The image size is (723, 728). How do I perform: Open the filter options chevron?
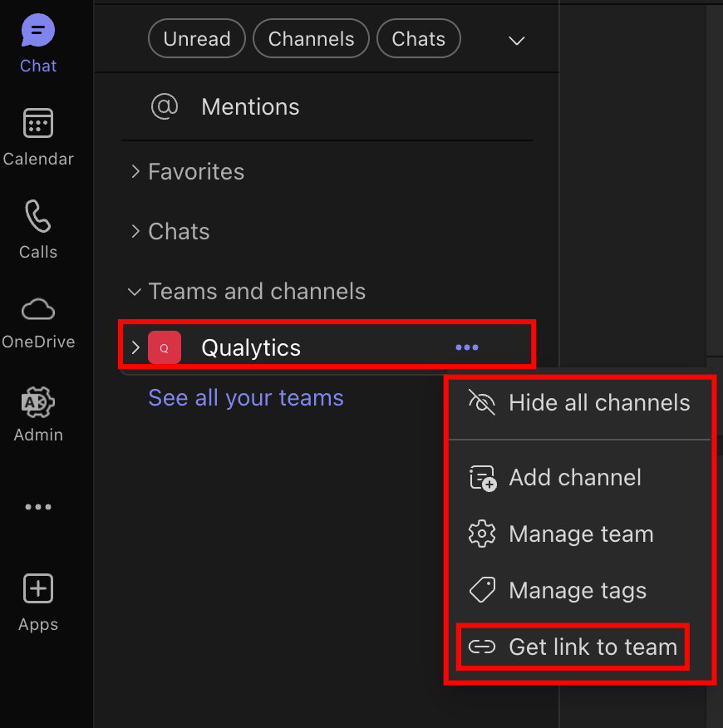click(516, 40)
